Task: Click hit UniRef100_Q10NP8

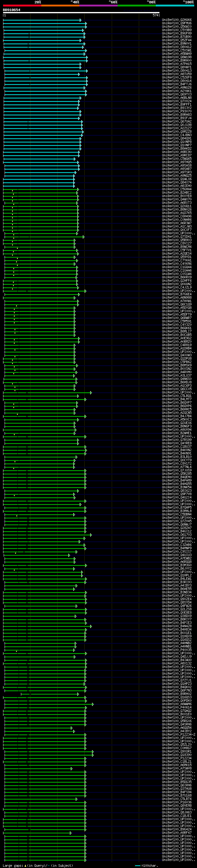Action: [x=177, y=142]
